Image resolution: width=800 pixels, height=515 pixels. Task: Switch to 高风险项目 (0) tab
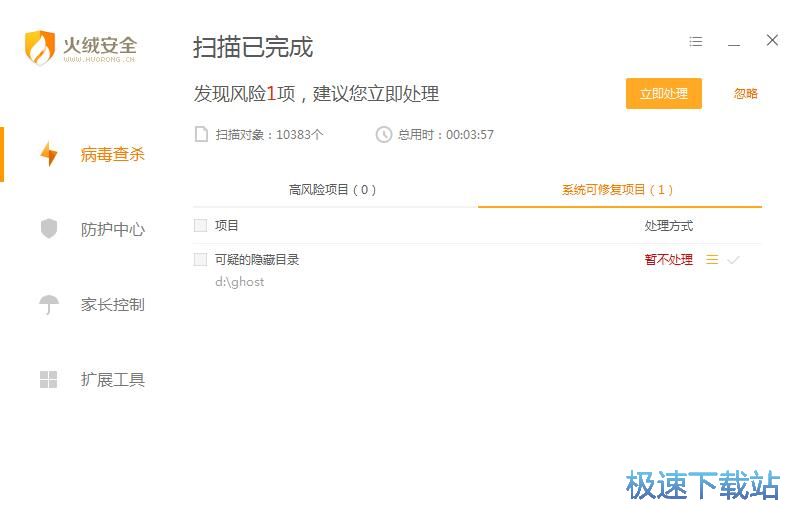(x=333, y=190)
